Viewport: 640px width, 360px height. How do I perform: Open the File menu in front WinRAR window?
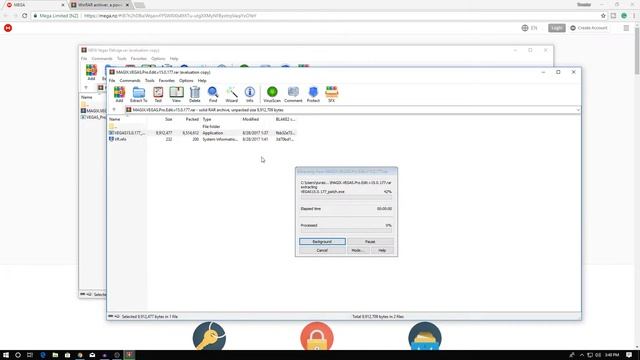(x=112, y=81)
